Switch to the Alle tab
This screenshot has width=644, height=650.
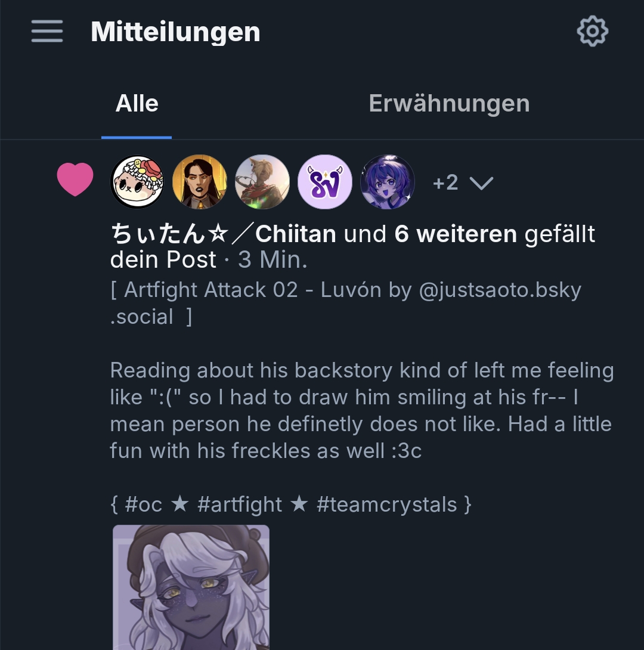pyautogui.click(x=137, y=104)
